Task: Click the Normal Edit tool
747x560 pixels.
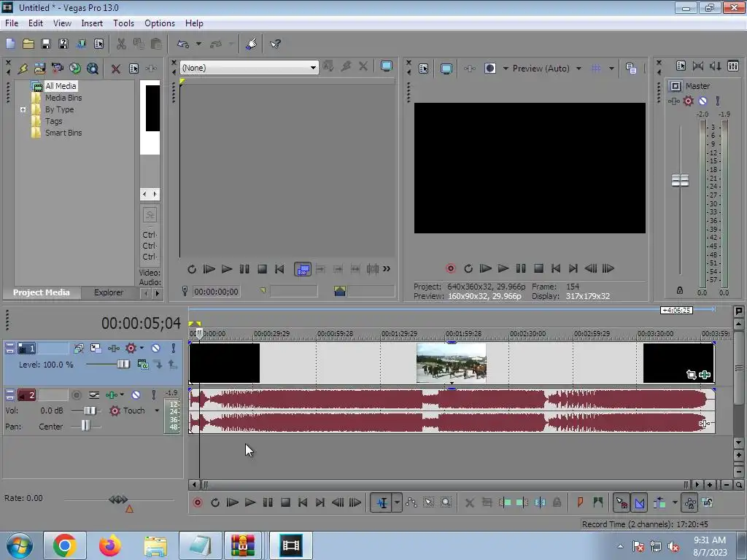Action: [x=382, y=502]
